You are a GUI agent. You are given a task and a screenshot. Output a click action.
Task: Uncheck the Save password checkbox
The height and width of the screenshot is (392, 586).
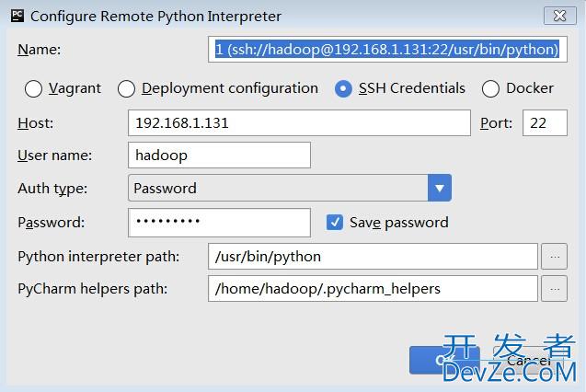coord(335,223)
